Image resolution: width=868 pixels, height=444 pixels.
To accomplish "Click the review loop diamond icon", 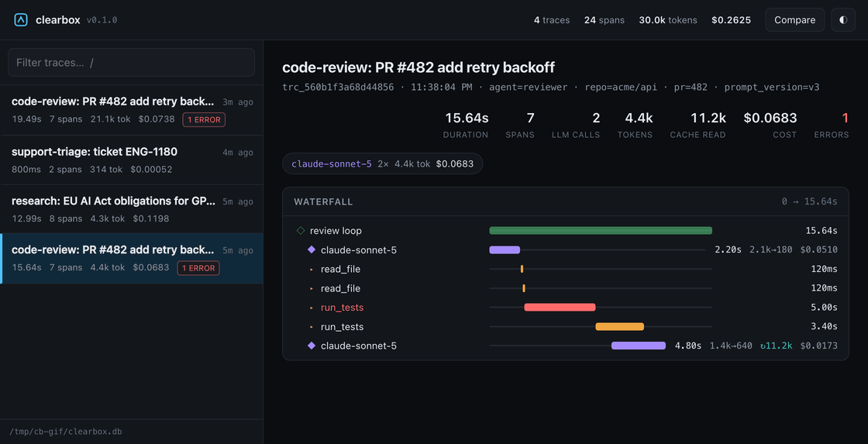I will coord(301,230).
